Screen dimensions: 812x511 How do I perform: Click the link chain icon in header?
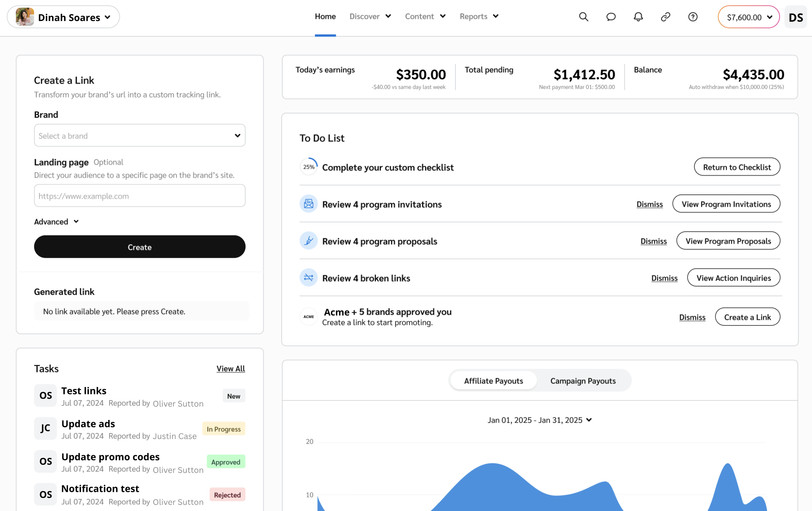(x=665, y=17)
